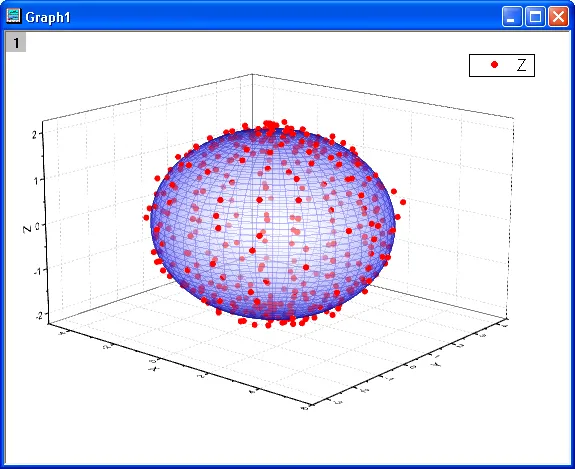Screen dimensions: 575x469
Task: Click the red dot symbol in the legend
Action: click(494, 65)
